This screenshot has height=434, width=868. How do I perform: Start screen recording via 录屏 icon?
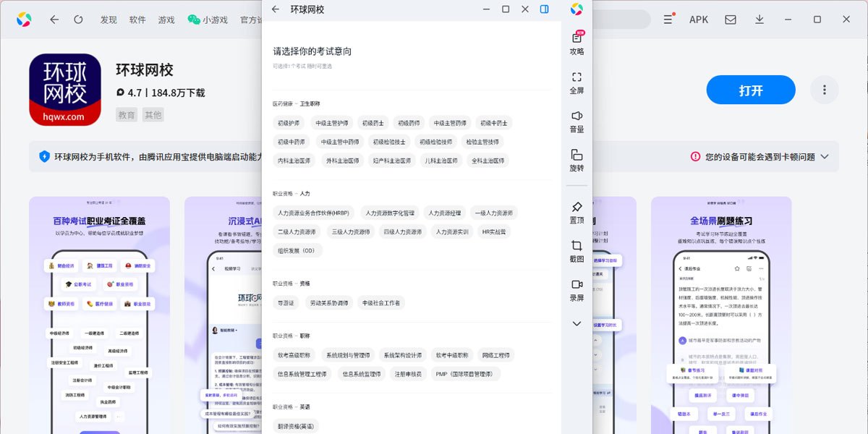click(576, 289)
